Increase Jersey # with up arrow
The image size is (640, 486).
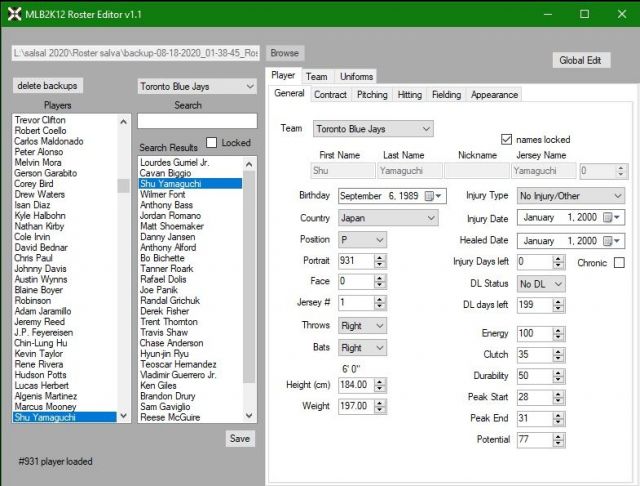click(x=380, y=300)
